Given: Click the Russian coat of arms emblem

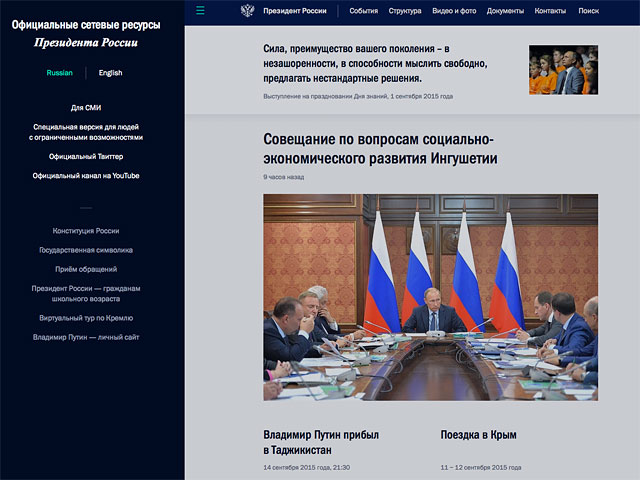Looking at the screenshot, I should pos(247,11).
